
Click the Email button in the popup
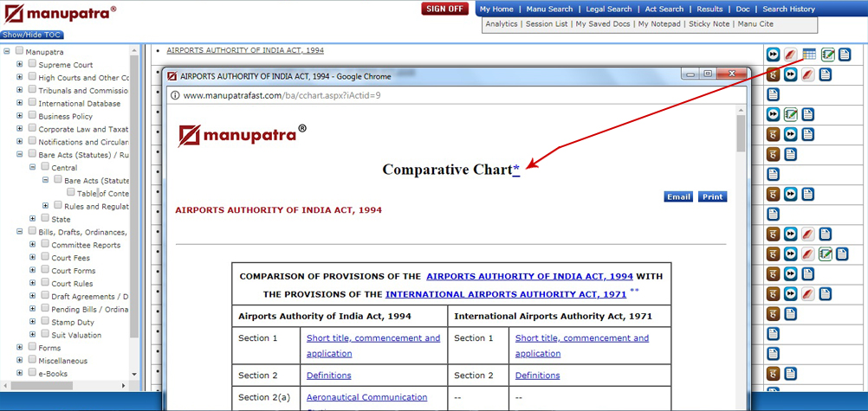coord(678,197)
